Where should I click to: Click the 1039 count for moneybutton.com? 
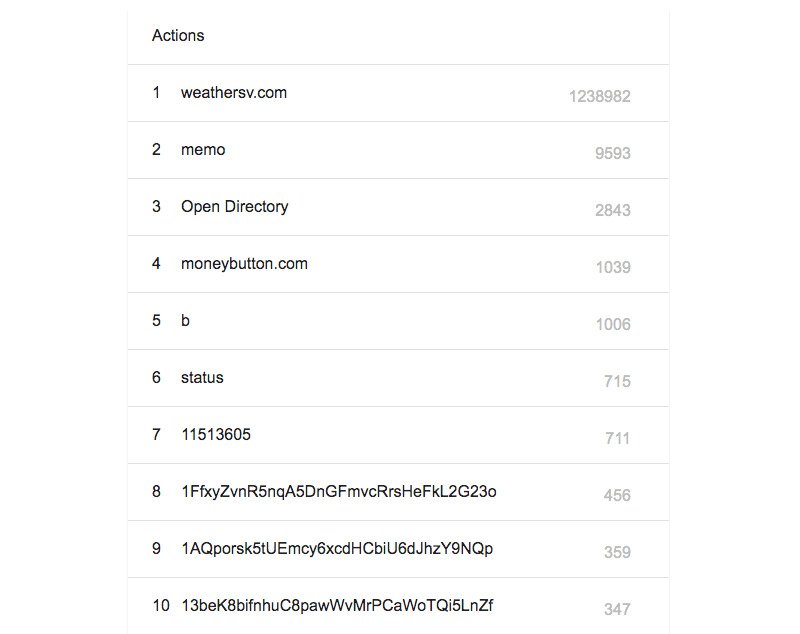[x=612, y=268]
